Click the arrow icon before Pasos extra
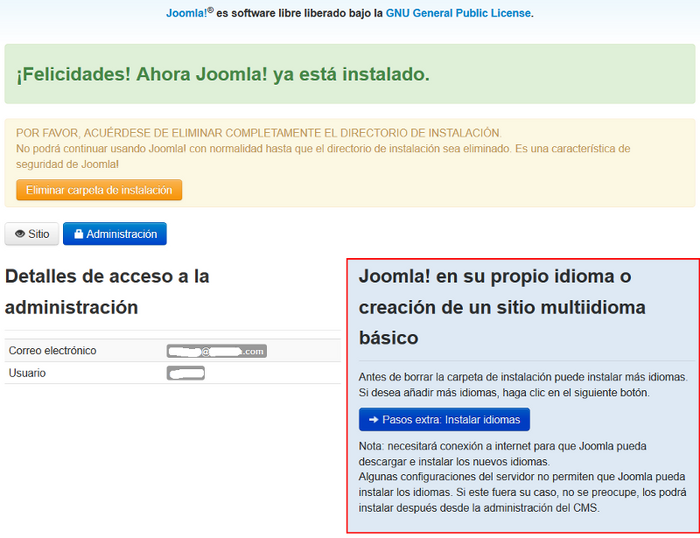The height and width of the screenshot is (538, 700). pos(373,420)
